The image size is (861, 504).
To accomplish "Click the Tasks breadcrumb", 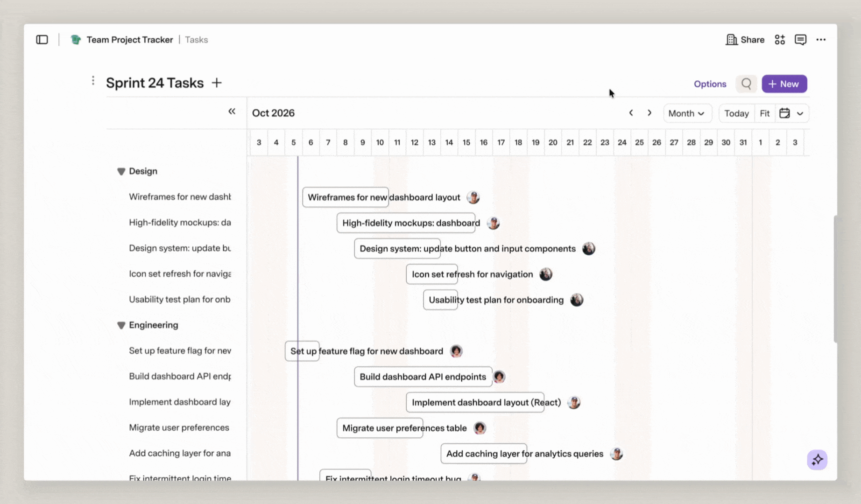I will pos(196,40).
